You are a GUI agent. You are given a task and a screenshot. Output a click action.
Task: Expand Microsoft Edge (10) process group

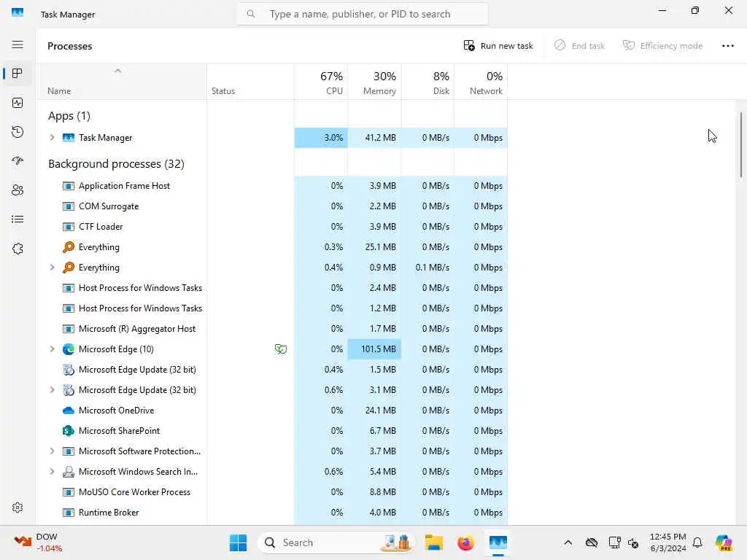pyautogui.click(x=52, y=349)
